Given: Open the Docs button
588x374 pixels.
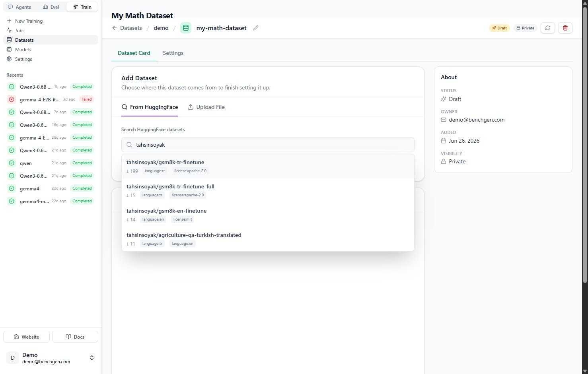Looking at the screenshot, I should [x=75, y=337].
